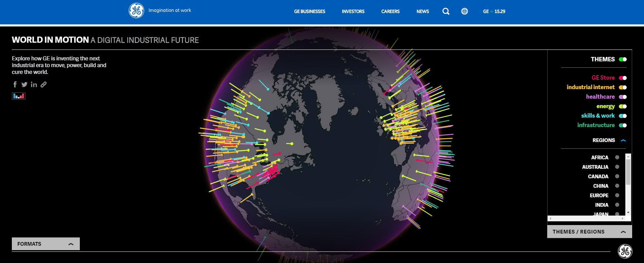Open GE BUSINESSES menu
Viewport: 644px width, 263px height.
click(x=310, y=12)
